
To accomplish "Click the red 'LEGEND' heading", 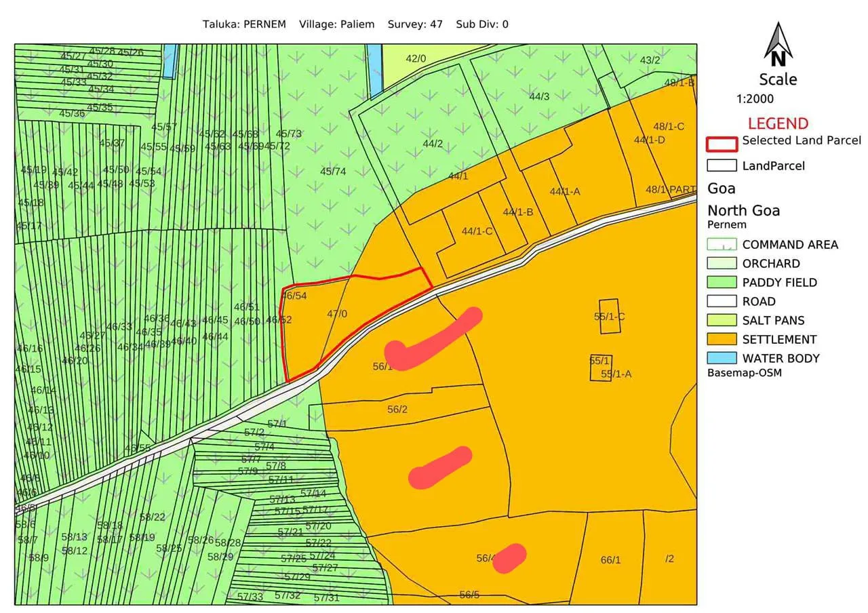I will [778, 123].
